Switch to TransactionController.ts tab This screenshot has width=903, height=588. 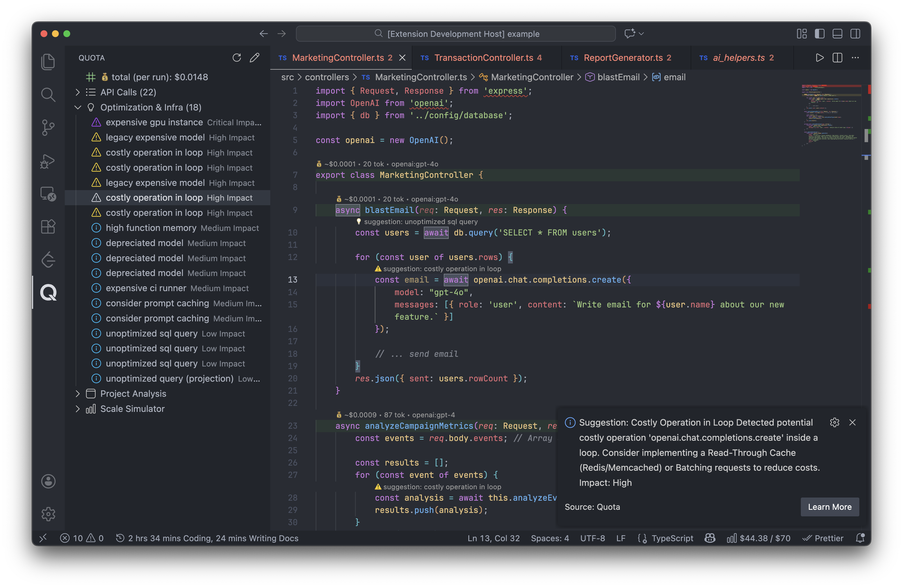tap(483, 58)
